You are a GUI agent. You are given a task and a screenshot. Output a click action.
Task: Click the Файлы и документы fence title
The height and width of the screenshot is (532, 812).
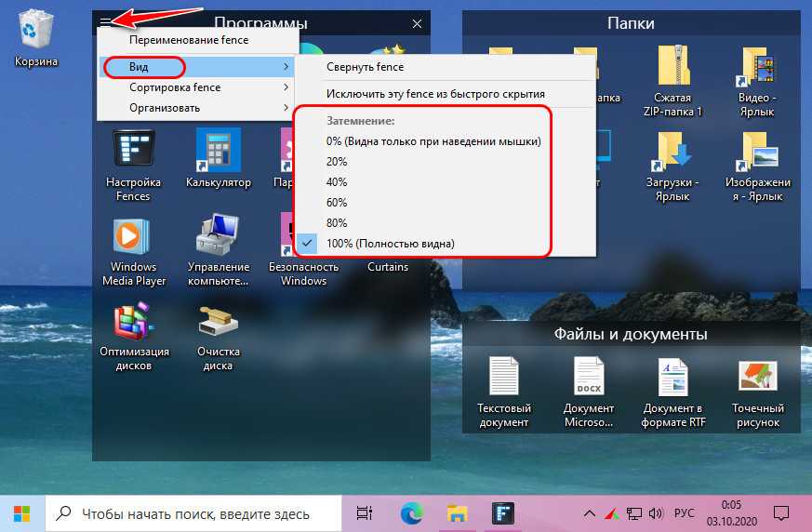coord(631,334)
